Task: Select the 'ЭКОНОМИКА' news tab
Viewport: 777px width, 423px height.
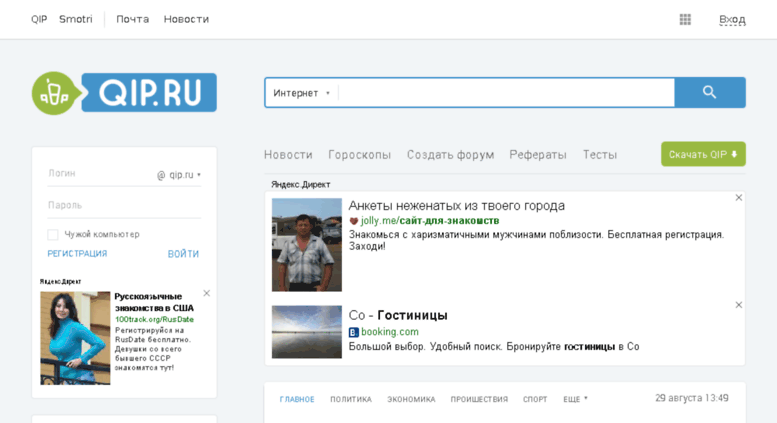Action: [411, 399]
